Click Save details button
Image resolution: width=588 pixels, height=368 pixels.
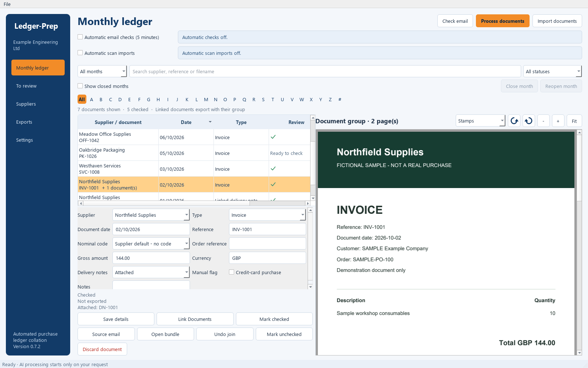(116, 319)
